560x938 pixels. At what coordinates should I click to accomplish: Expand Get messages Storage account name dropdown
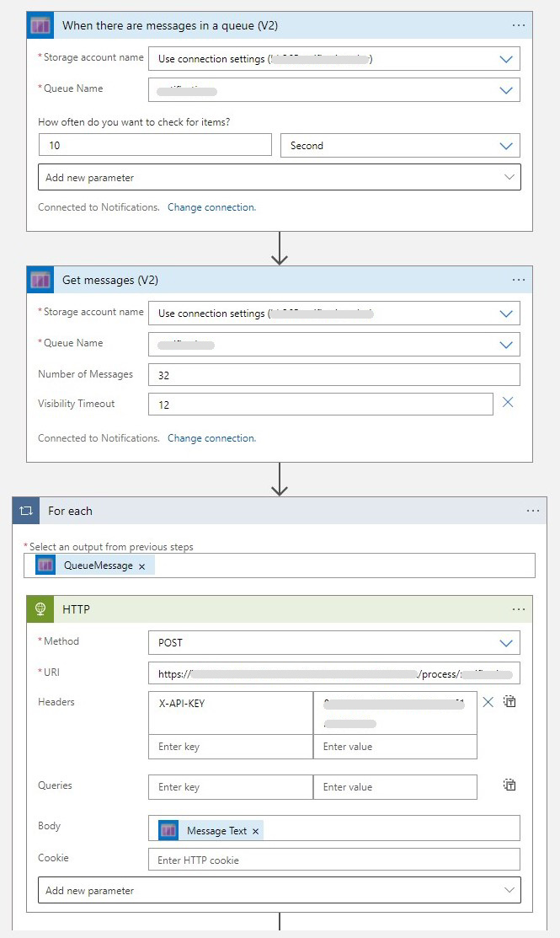click(506, 314)
